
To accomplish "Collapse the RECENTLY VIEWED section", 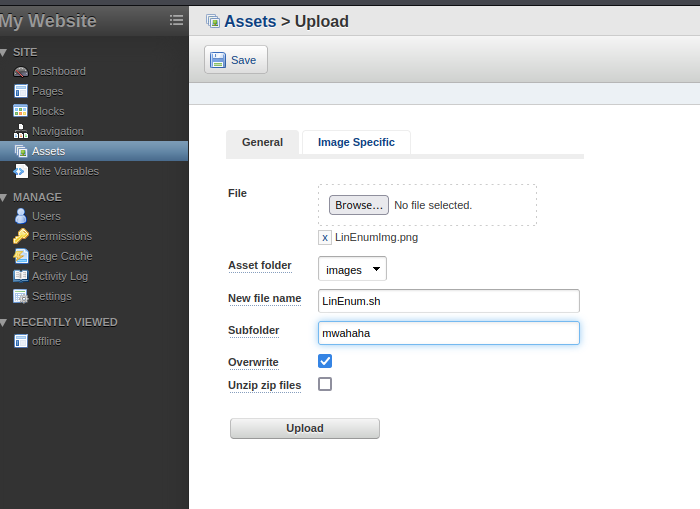I will 4,322.
